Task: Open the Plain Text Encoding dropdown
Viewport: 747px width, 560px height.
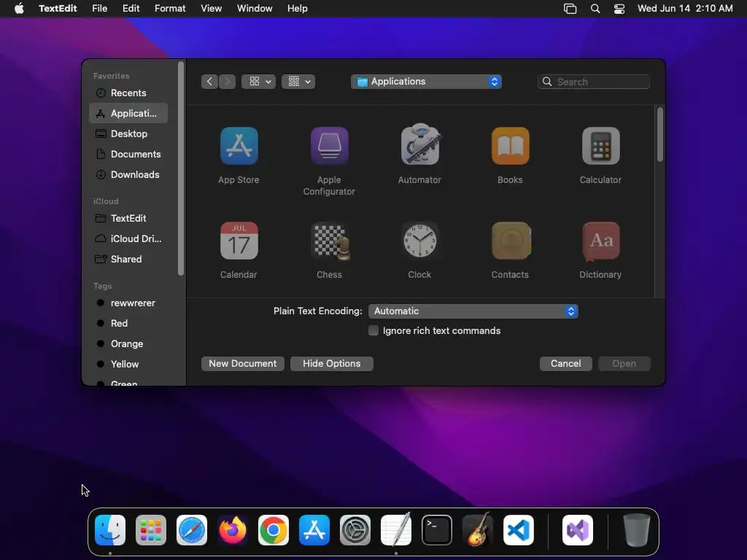Action: pyautogui.click(x=473, y=311)
